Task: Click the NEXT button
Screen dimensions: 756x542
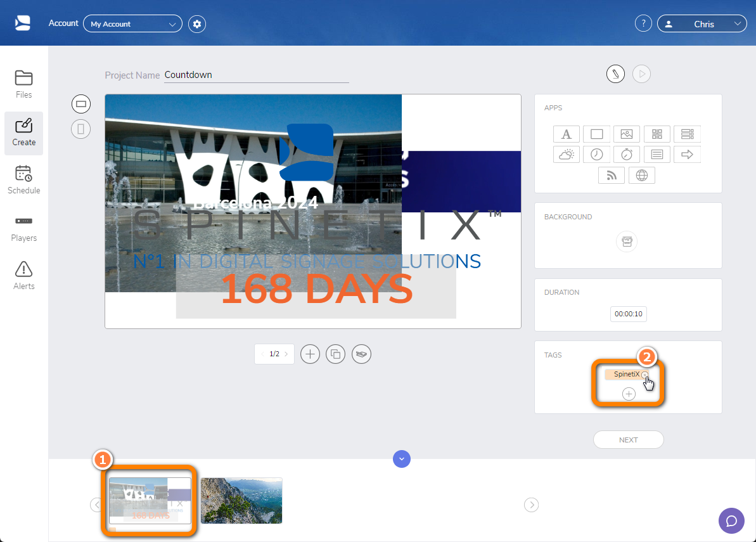Action: point(628,440)
